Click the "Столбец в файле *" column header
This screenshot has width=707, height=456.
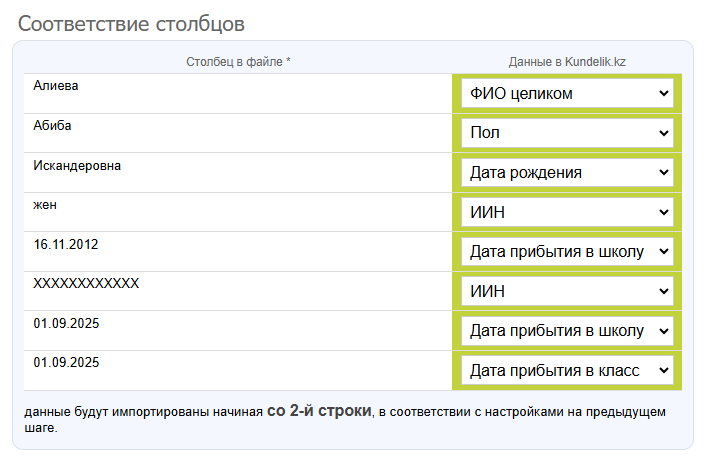tap(238, 62)
